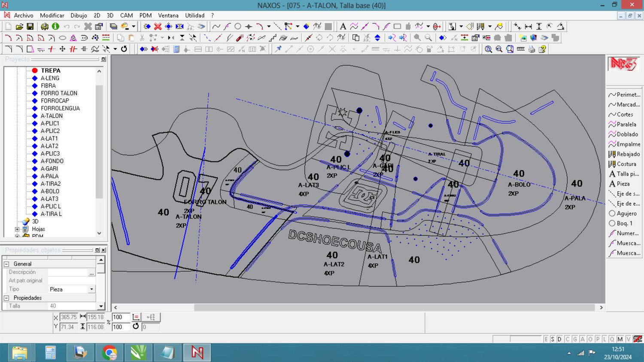Click the ellipsis button next to Descripción
644x362 pixels.
point(91,273)
